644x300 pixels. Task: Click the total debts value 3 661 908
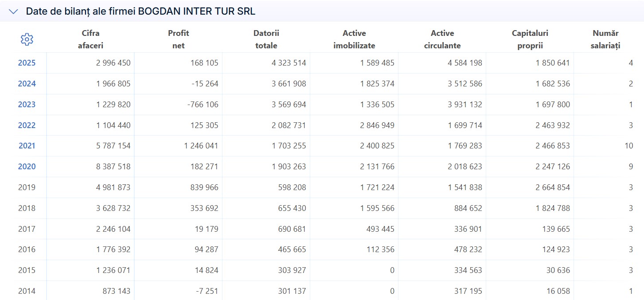click(x=289, y=84)
